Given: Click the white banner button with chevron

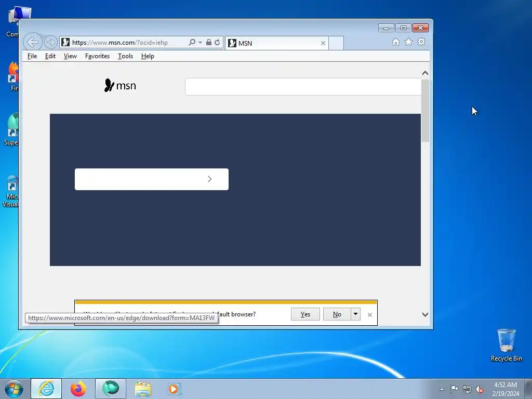Looking at the screenshot, I should click(x=152, y=179).
